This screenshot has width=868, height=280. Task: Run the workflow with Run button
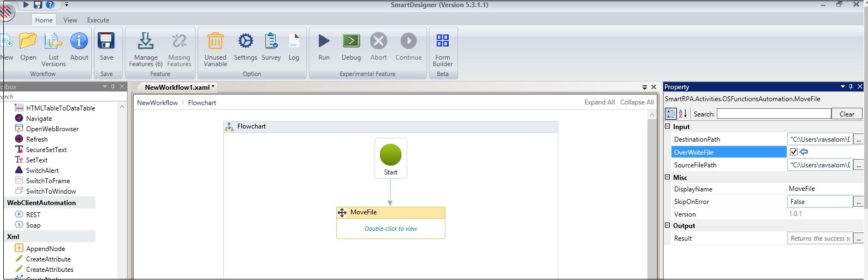point(324,42)
